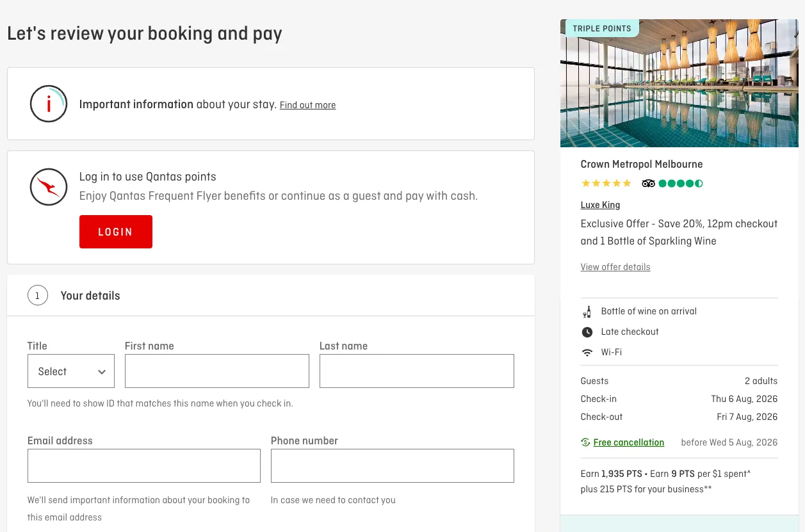Click the Crown Metropol pool photo
805x532 pixels.
click(679, 83)
